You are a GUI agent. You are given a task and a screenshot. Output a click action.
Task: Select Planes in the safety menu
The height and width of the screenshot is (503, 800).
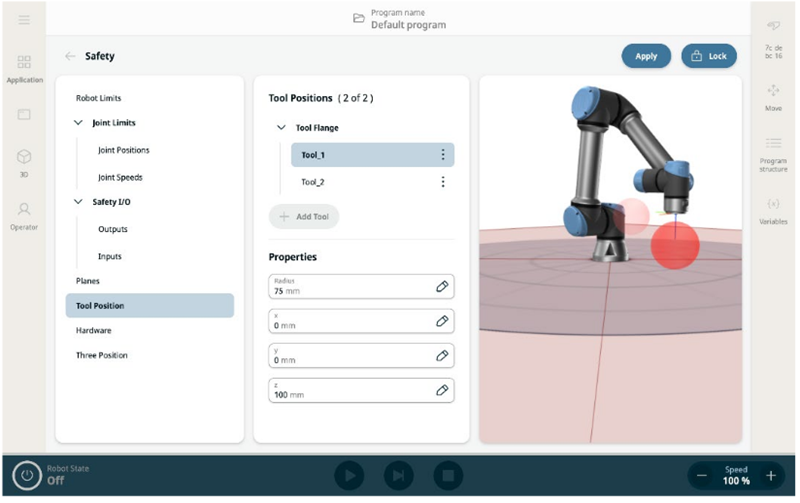pyautogui.click(x=88, y=281)
